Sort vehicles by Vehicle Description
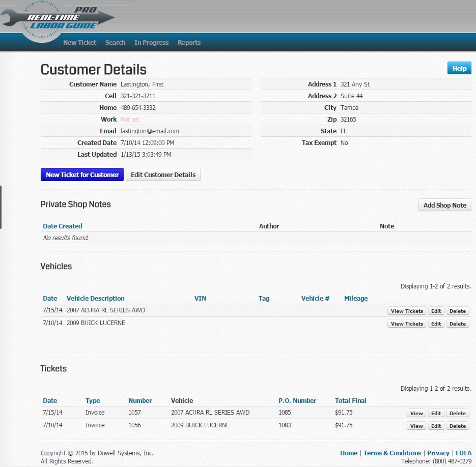 [95, 298]
